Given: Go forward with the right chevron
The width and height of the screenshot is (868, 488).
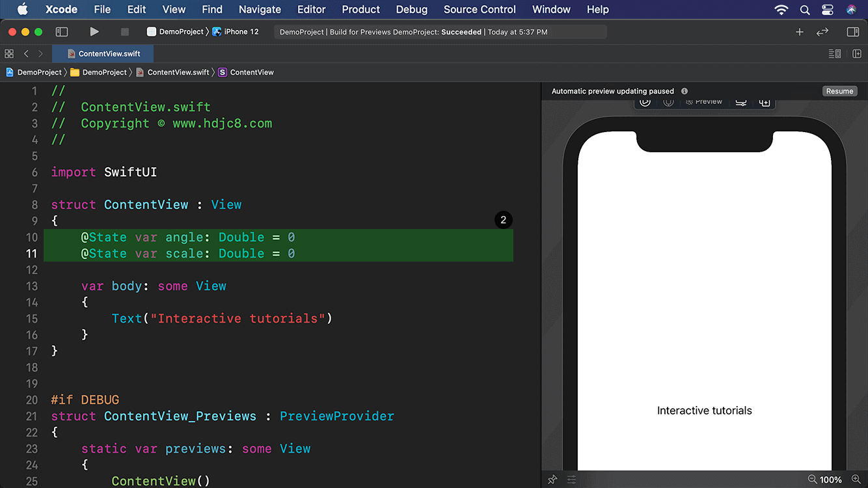Looking at the screenshot, I should click(x=40, y=54).
